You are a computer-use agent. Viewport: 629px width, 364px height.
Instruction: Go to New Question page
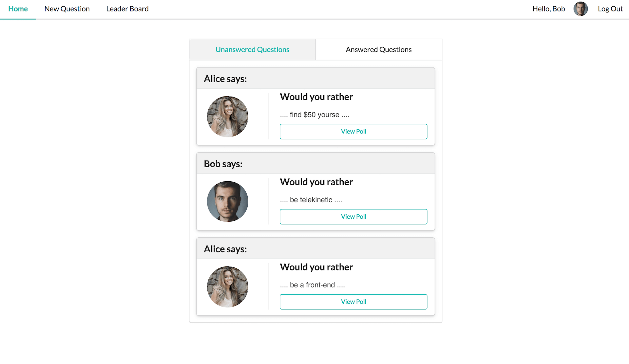pos(67,9)
